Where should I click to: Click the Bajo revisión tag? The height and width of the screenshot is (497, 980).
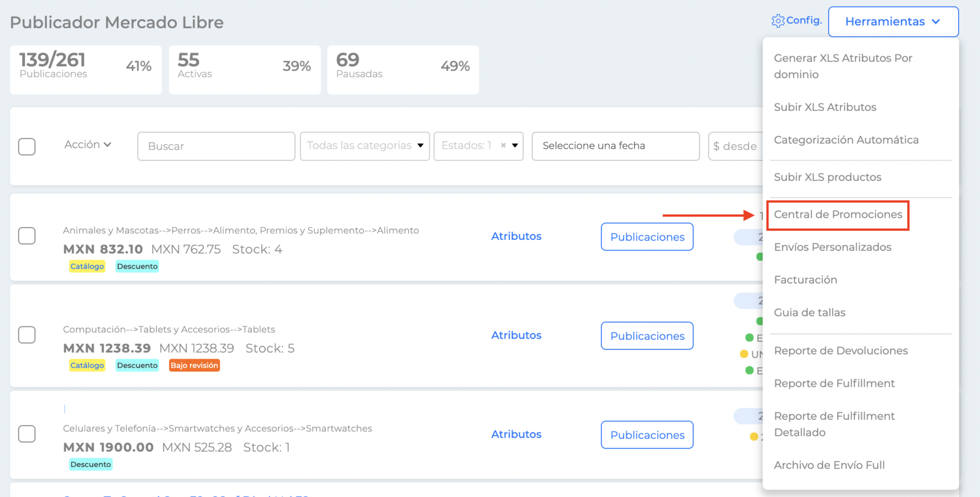194,365
